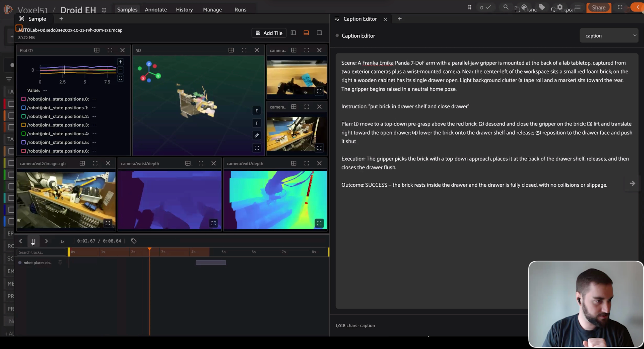
Task: Close the camera/ext1/depth panel
Action: 319,163
